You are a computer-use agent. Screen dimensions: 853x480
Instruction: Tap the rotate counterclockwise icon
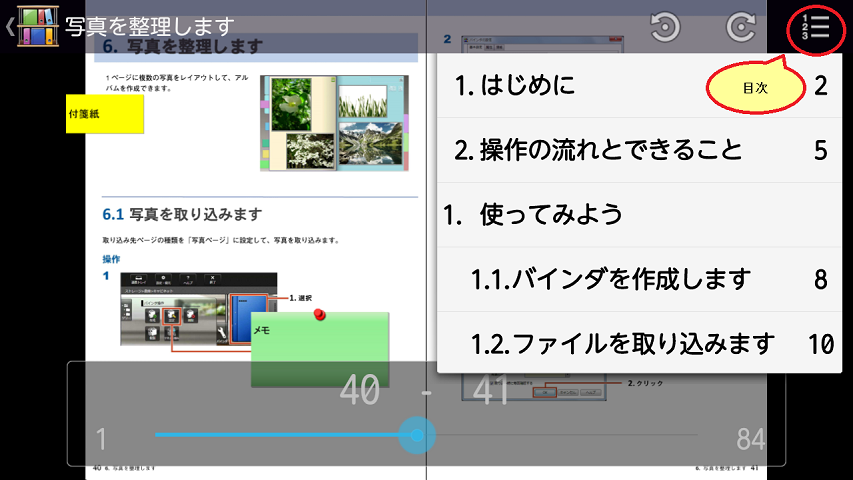click(x=665, y=26)
